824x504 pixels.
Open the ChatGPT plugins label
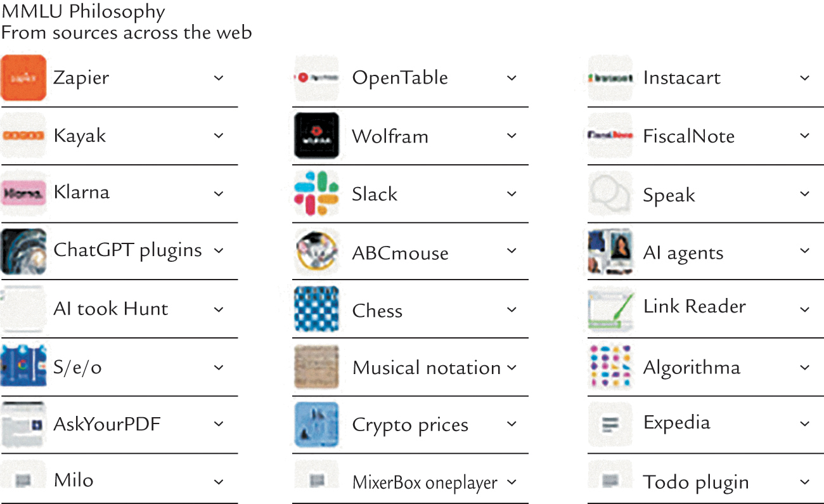tap(127, 250)
